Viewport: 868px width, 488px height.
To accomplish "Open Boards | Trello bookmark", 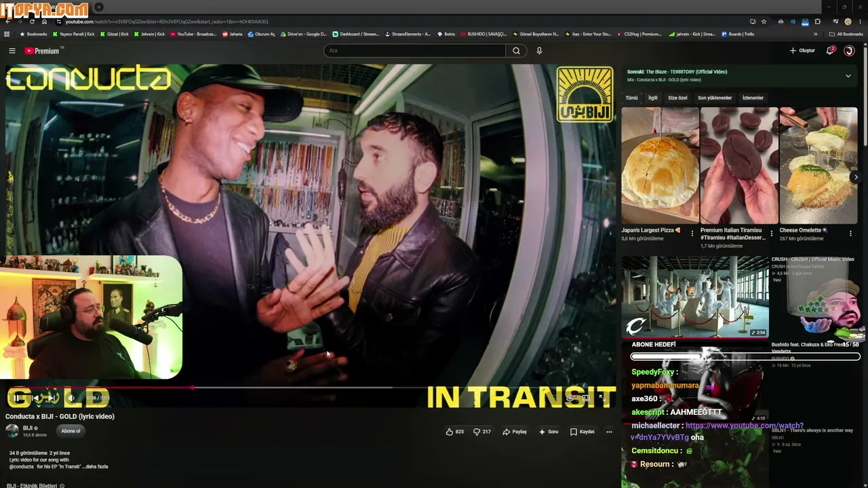I will (738, 34).
